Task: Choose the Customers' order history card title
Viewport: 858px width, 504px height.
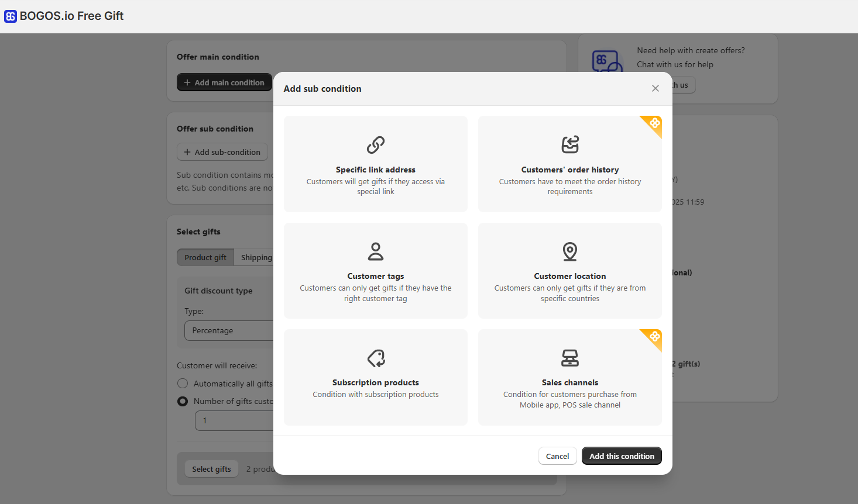Action: click(x=570, y=170)
